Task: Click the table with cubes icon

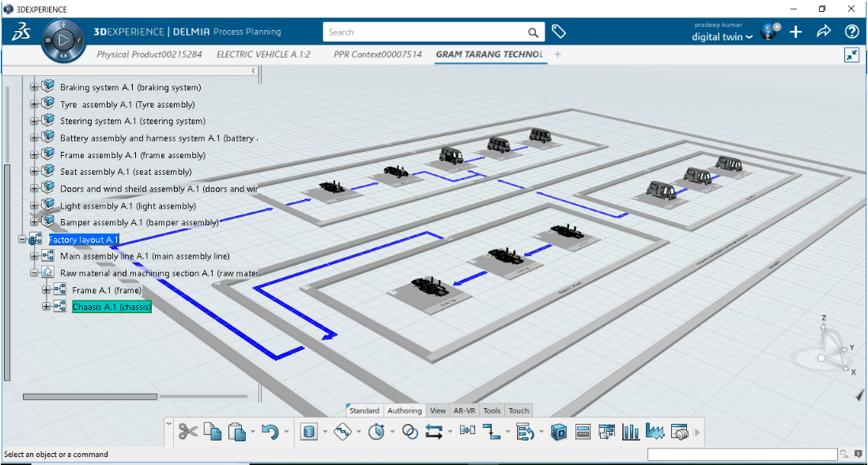Action: point(679,431)
